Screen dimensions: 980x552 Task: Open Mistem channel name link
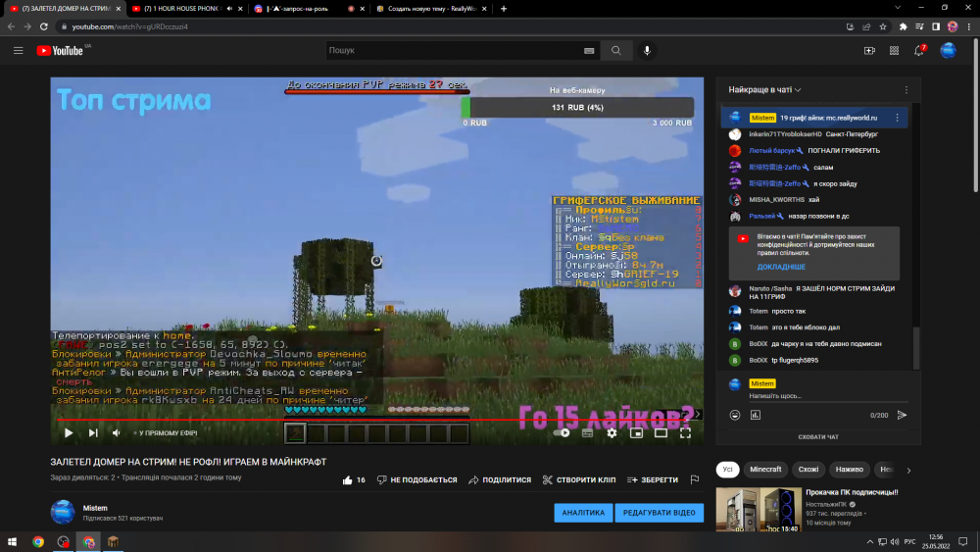click(95, 508)
